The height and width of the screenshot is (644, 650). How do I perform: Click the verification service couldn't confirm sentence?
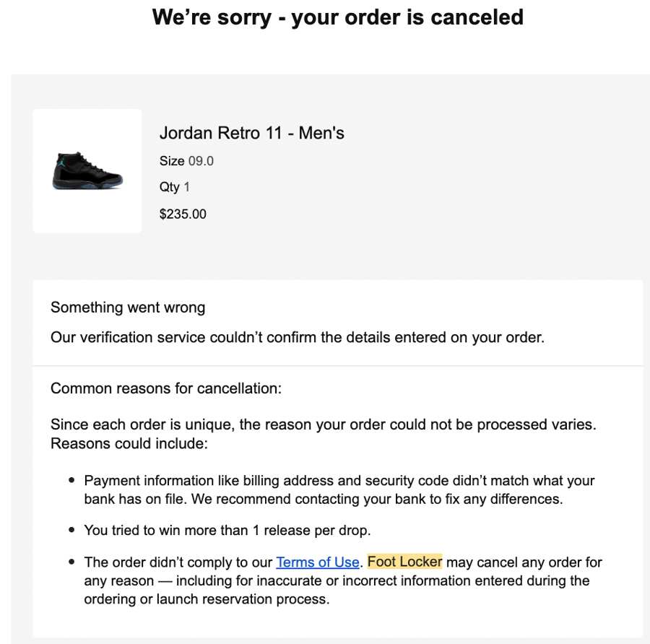point(297,337)
